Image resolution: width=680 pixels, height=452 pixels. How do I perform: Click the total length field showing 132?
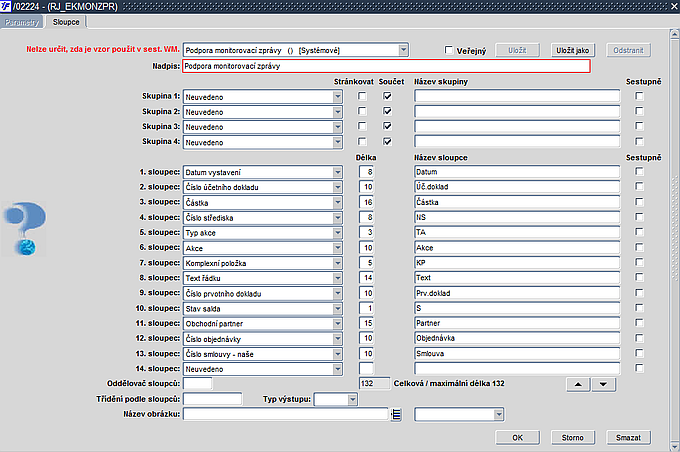pyautogui.click(x=374, y=383)
